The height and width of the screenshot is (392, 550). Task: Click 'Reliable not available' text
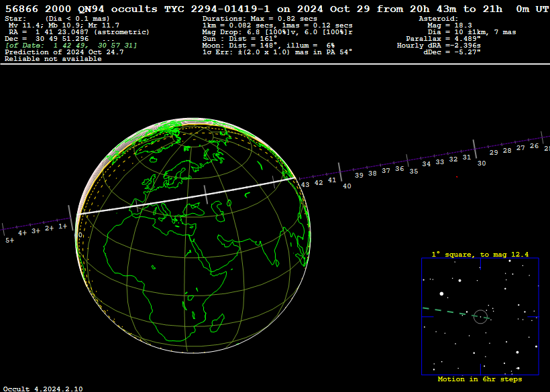click(x=53, y=59)
